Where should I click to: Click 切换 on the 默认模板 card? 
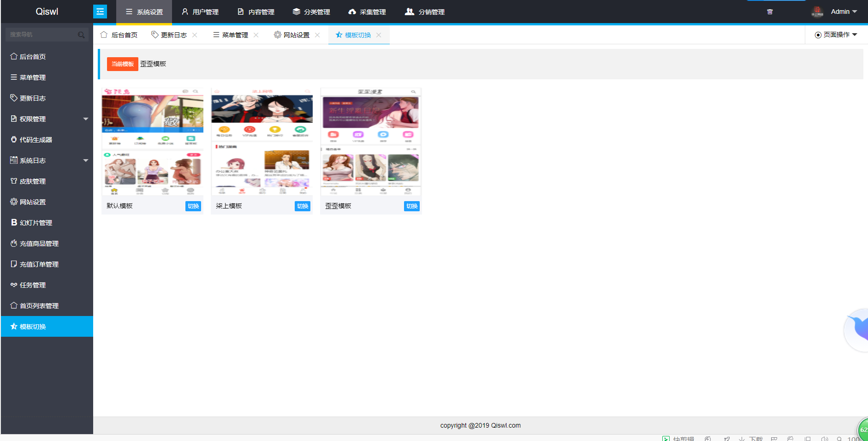[193, 206]
